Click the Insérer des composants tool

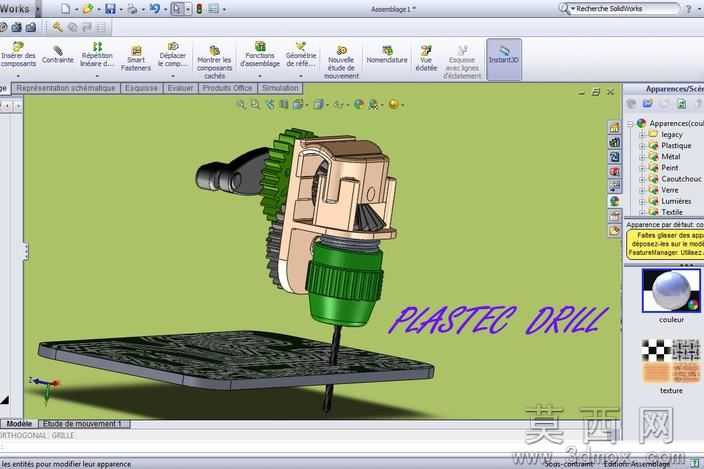point(18,55)
